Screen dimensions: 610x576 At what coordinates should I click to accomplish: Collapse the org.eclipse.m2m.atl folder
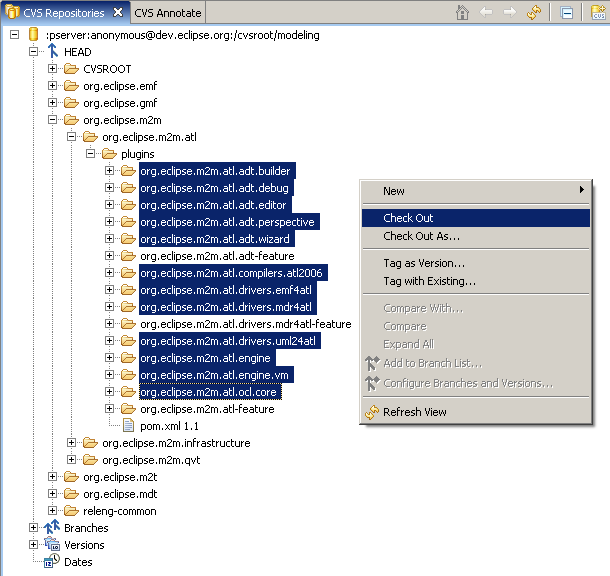(x=71, y=137)
